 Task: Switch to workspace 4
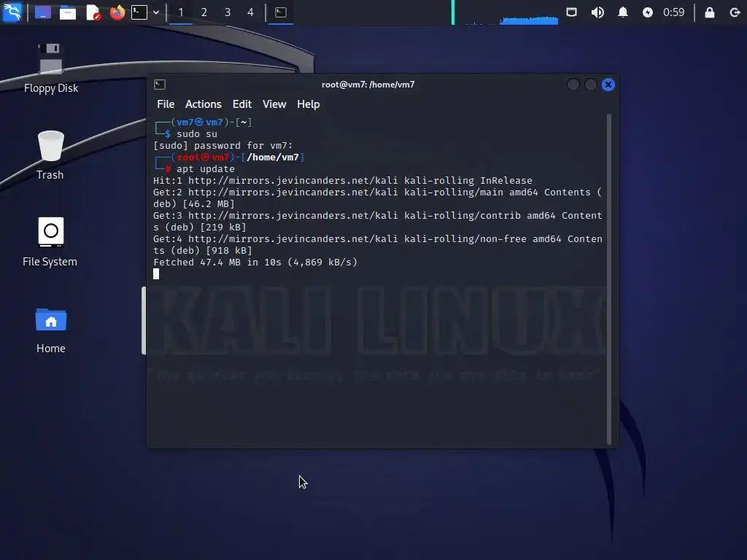(251, 12)
